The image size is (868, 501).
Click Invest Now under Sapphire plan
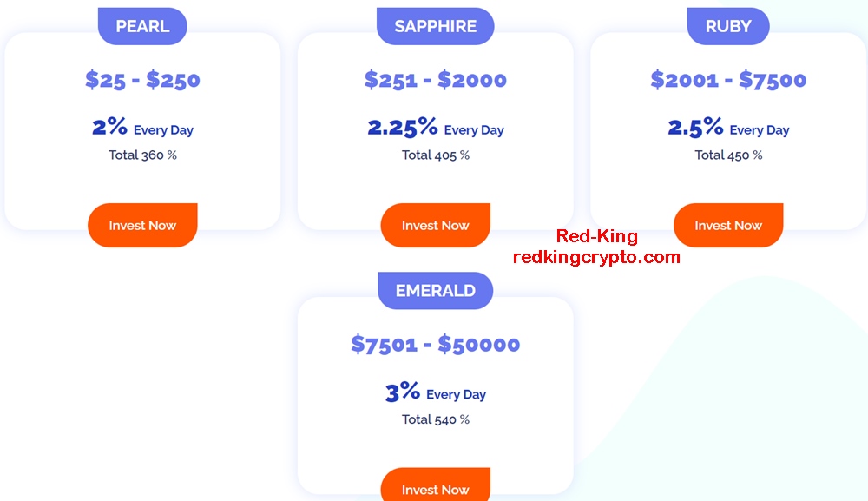tap(435, 225)
